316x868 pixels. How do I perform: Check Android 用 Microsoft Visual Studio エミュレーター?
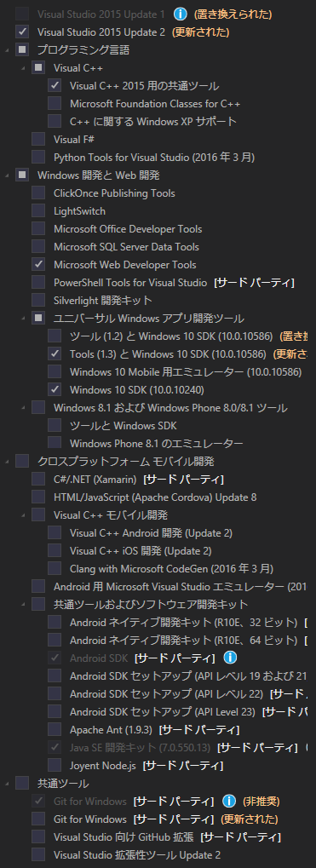38,586
